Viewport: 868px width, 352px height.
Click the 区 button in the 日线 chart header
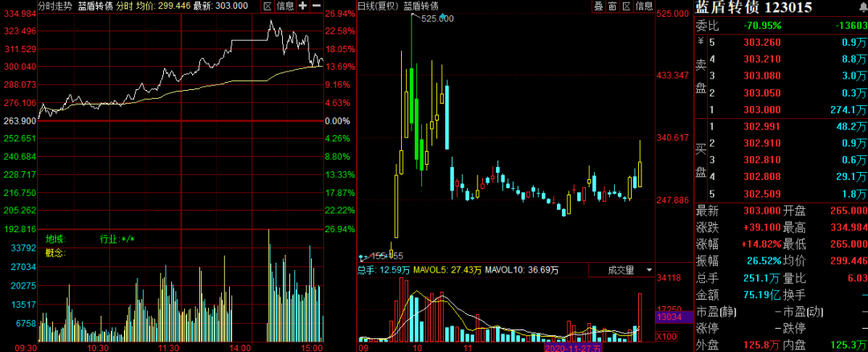(x=627, y=6)
